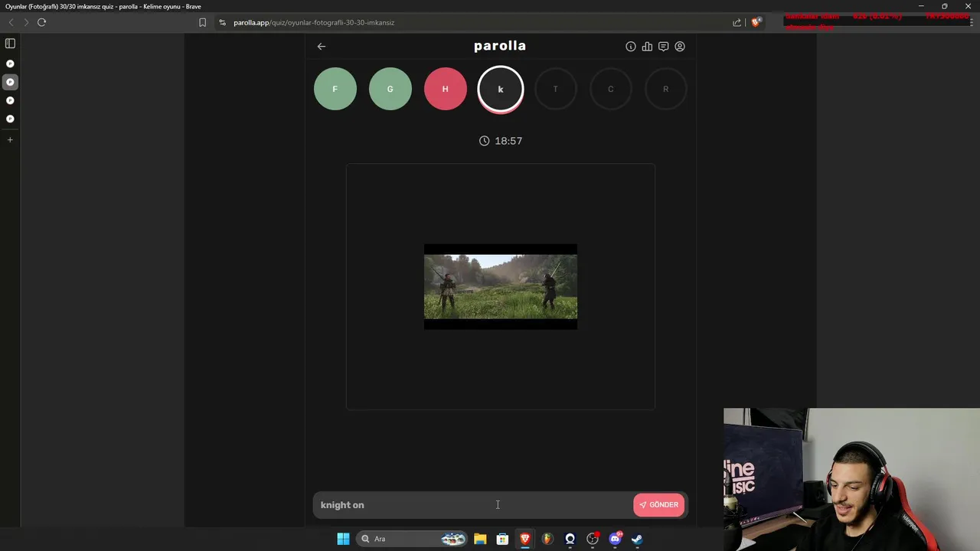Open site settings icon beside URL
980x551 pixels.
tap(223, 22)
